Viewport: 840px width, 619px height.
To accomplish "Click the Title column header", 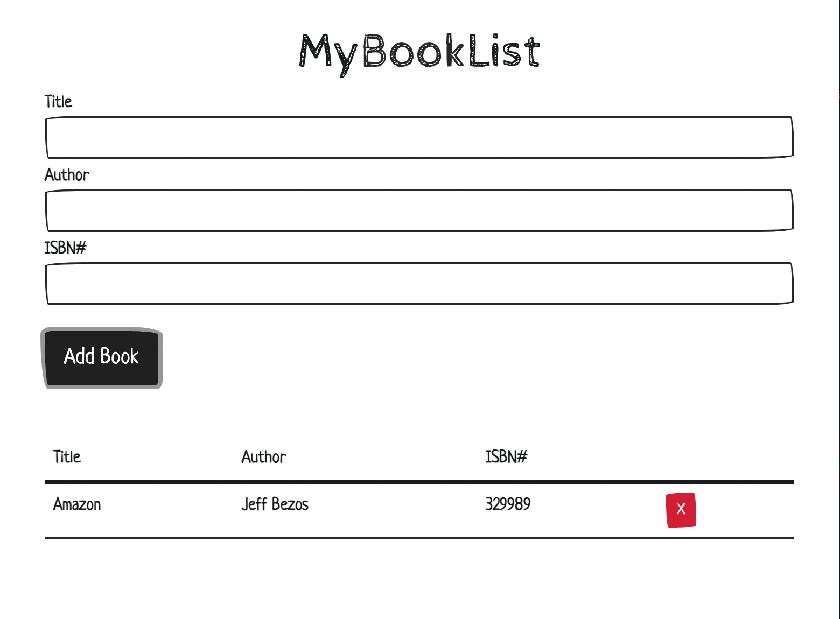I will click(x=67, y=456).
